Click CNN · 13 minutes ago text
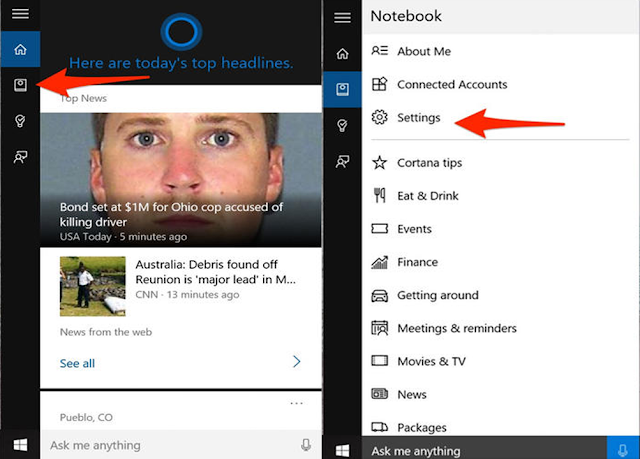 point(187,295)
